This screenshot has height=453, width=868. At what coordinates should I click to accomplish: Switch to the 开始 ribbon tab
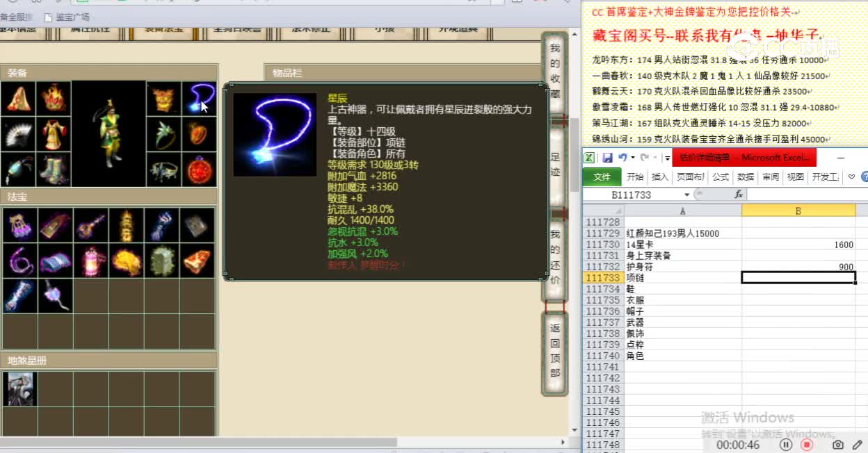point(635,177)
